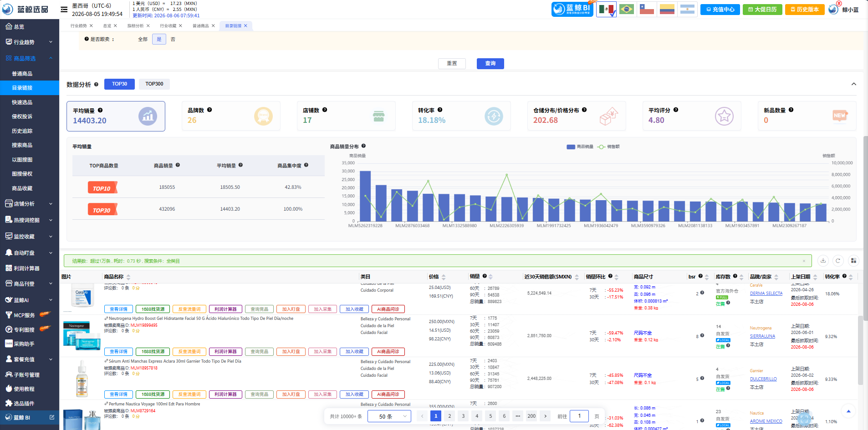Select 全部 for 是否跟卖 filter

(143, 40)
